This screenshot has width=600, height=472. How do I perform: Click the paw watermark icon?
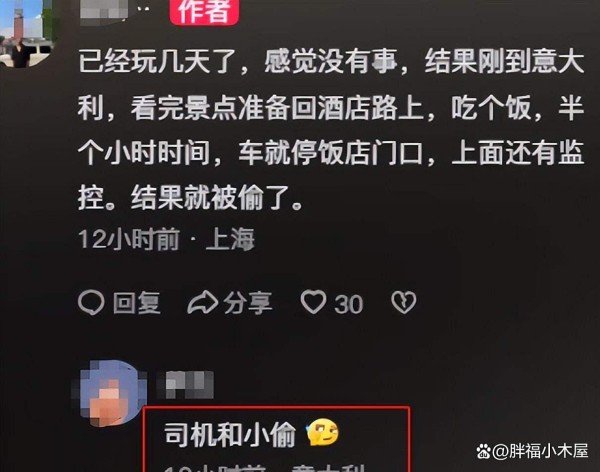pos(484,451)
